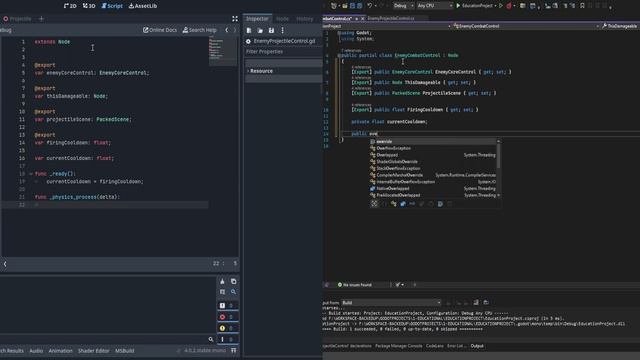Toggle editor messages visibility in output

tap(227, 339)
